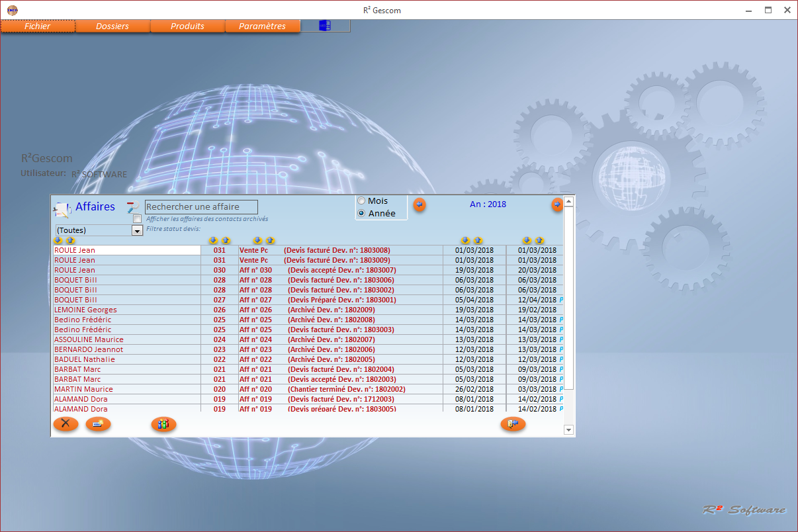Click Devis accepté Dev. n°: 1803007 entry
Viewport: 798px width, 532px height.
coord(342,270)
